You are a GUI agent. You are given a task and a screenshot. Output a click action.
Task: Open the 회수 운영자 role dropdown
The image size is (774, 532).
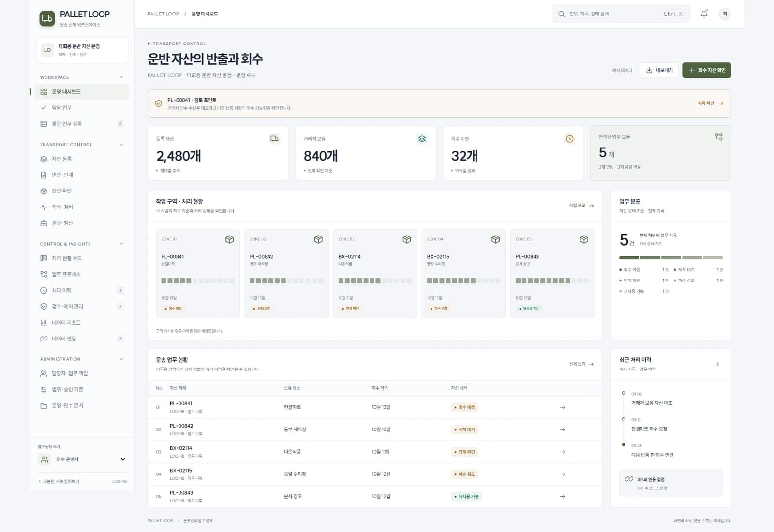click(82, 459)
